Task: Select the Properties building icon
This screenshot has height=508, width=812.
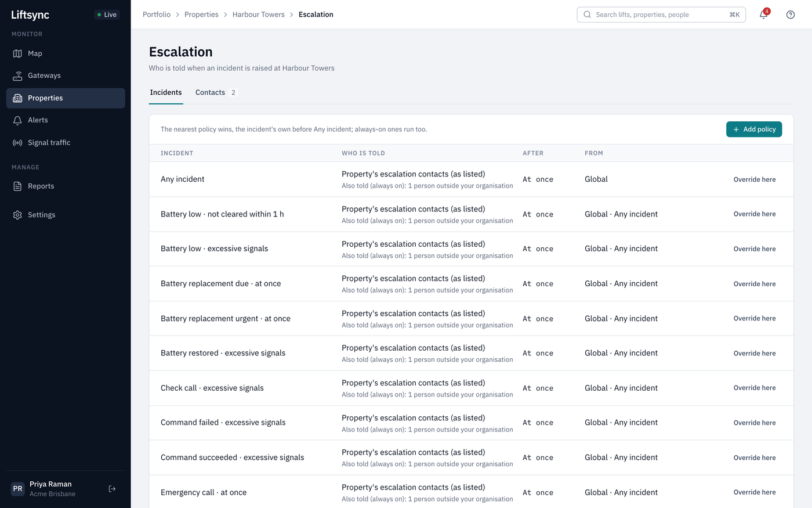Action: pos(17,98)
